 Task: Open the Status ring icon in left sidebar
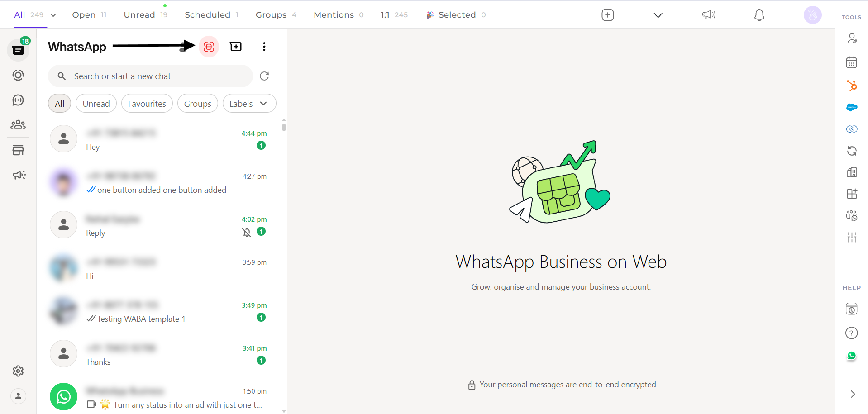18,75
